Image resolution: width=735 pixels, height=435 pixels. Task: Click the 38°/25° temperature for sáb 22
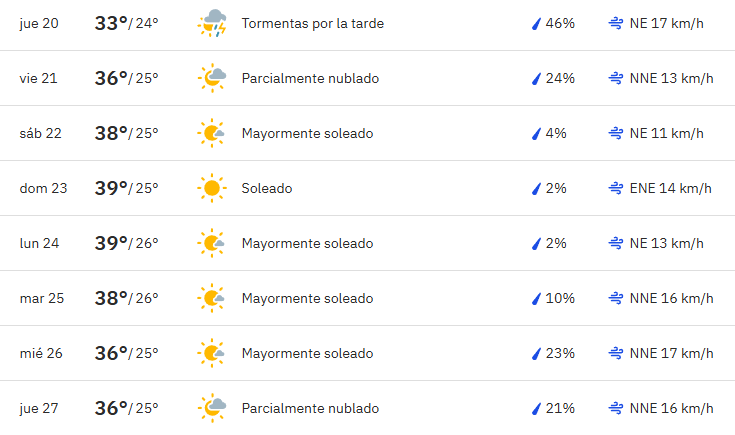127,133
